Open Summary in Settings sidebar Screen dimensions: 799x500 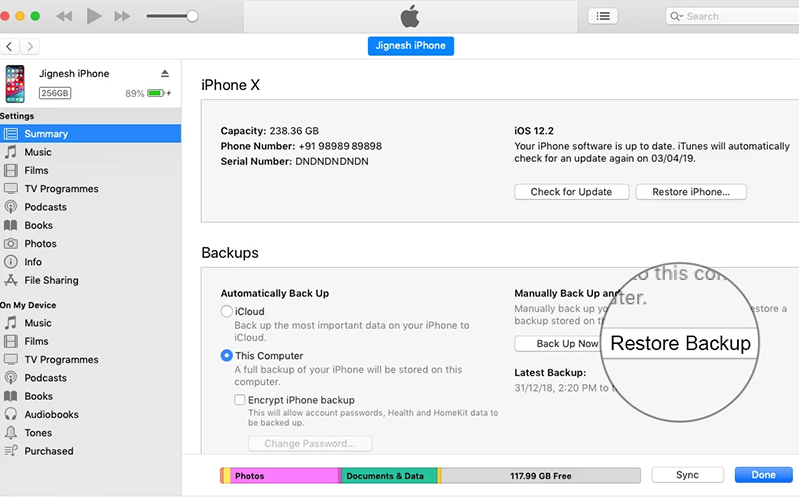click(x=90, y=134)
